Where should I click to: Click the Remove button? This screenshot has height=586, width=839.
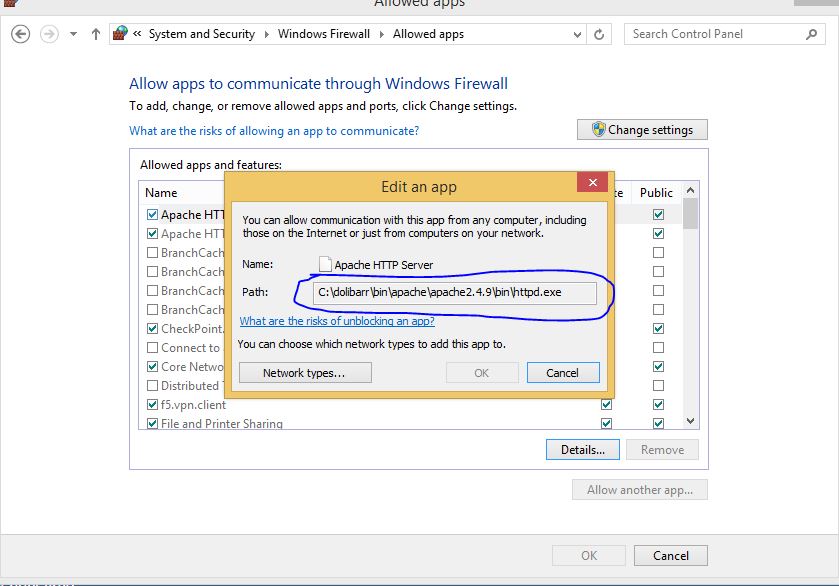662,450
